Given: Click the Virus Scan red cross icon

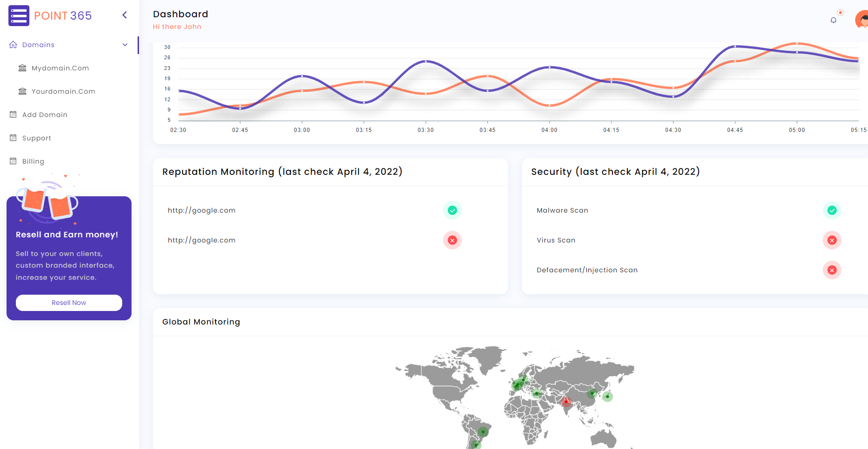Looking at the screenshot, I should click(x=832, y=240).
